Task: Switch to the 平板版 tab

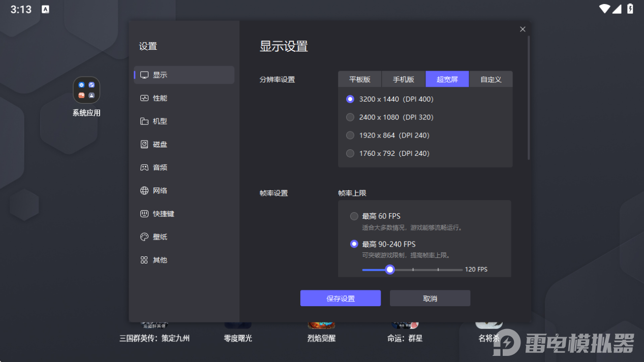Action: 360,79
